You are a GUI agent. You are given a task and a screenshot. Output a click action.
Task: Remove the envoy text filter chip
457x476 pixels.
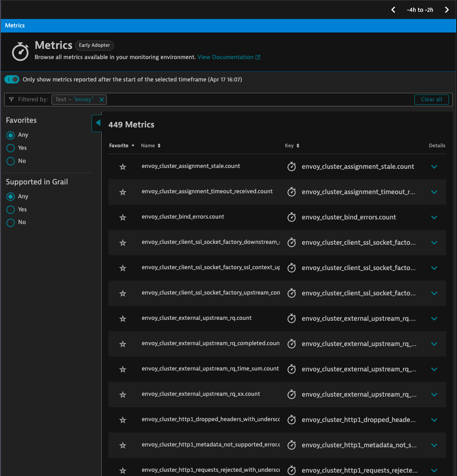coord(102,100)
